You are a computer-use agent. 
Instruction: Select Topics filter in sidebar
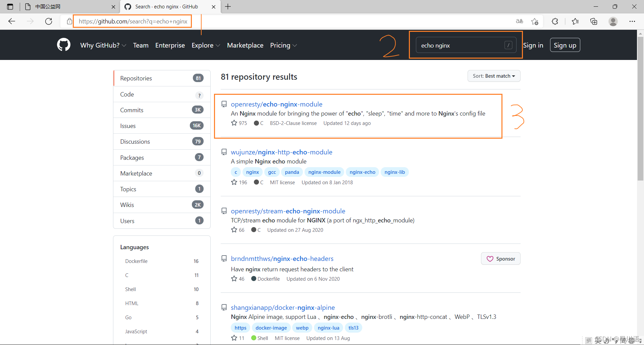162,189
